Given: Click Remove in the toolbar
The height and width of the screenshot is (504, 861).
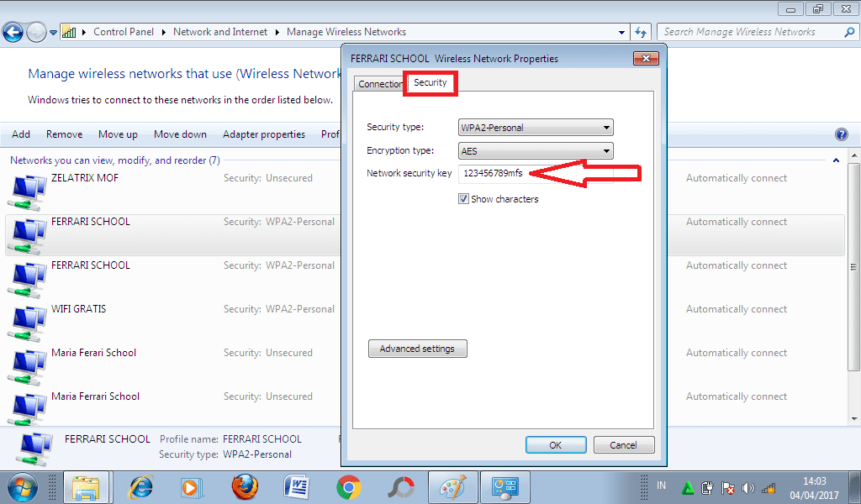Looking at the screenshot, I should 64,134.
